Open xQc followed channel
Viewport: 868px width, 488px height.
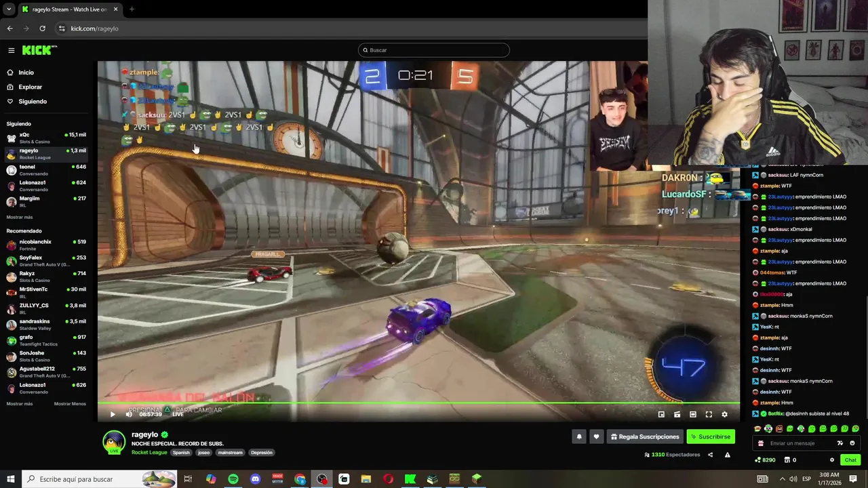(46, 138)
